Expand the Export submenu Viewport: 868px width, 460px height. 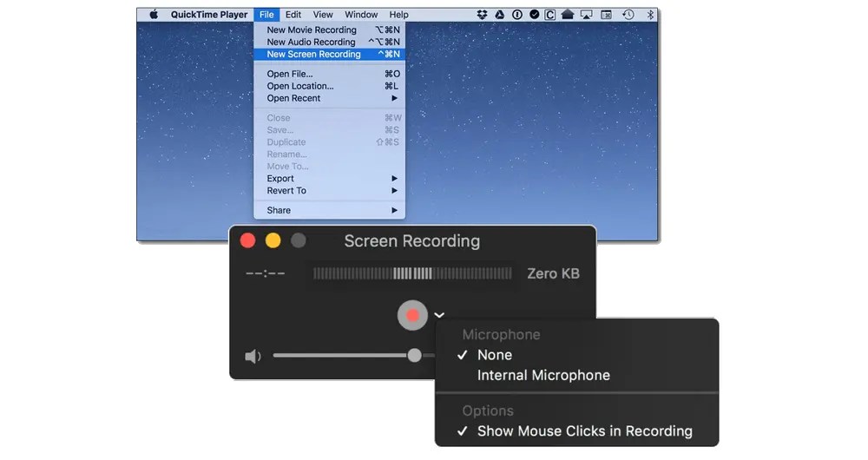[x=329, y=179]
